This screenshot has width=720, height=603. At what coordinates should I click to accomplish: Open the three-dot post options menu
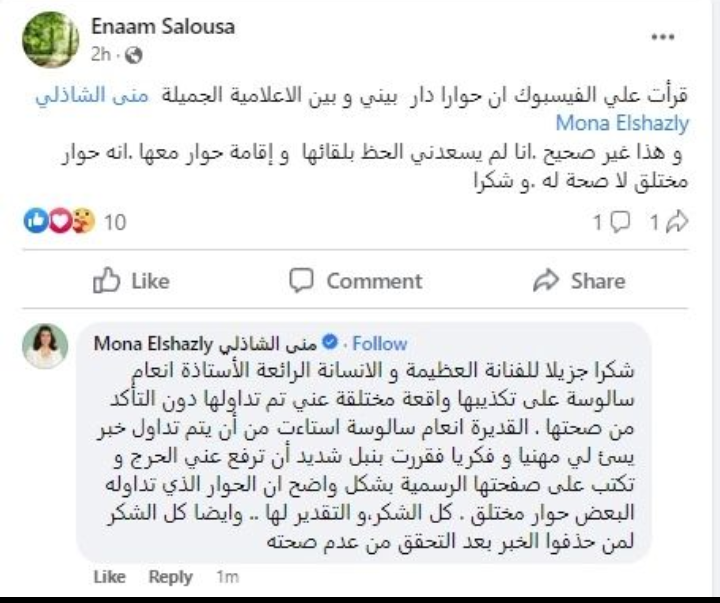click(664, 37)
